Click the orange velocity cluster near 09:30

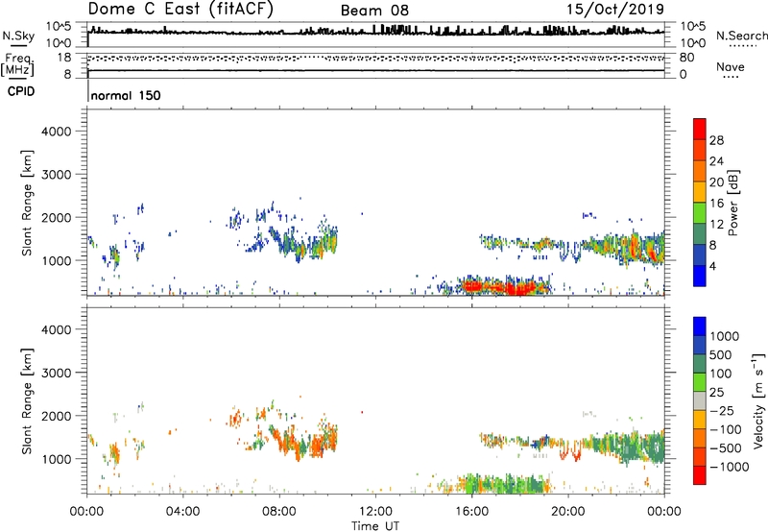tap(319, 445)
